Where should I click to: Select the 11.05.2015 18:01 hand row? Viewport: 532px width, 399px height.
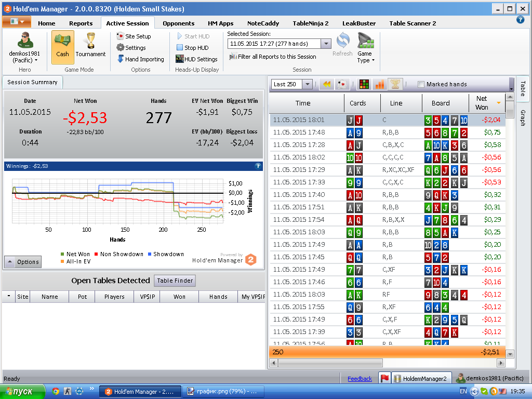click(x=388, y=120)
